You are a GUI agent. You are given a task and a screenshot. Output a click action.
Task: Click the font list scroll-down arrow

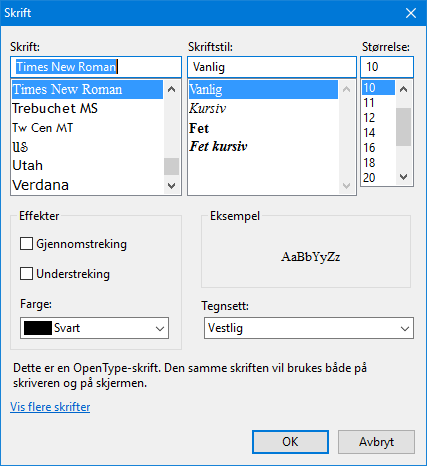[171, 185]
